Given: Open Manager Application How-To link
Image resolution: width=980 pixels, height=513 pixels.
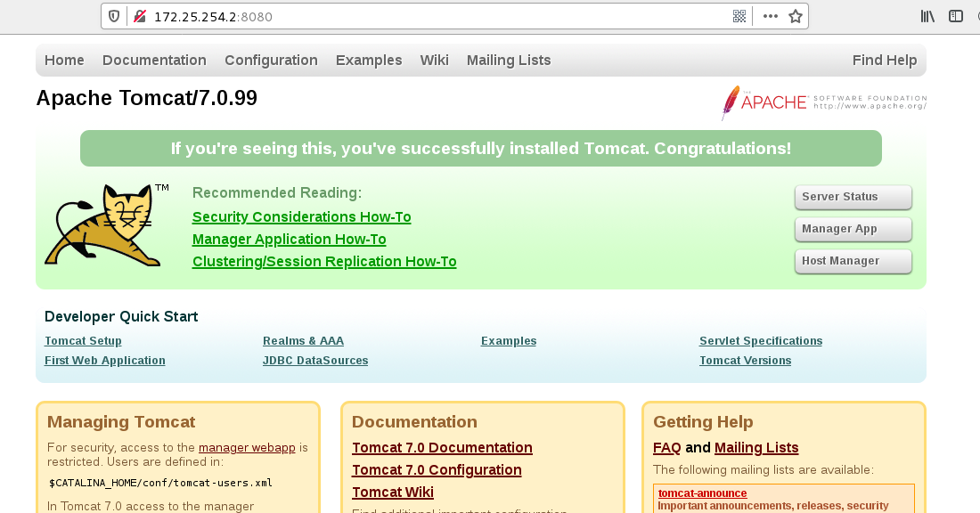Looking at the screenshot, I should tap(289, 240).
